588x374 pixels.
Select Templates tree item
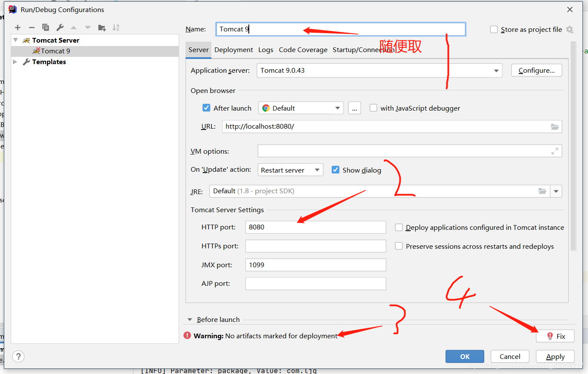49,62
